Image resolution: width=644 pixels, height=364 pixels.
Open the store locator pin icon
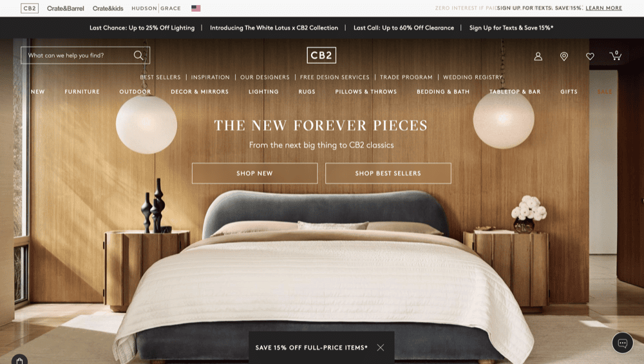click(564, 56)
